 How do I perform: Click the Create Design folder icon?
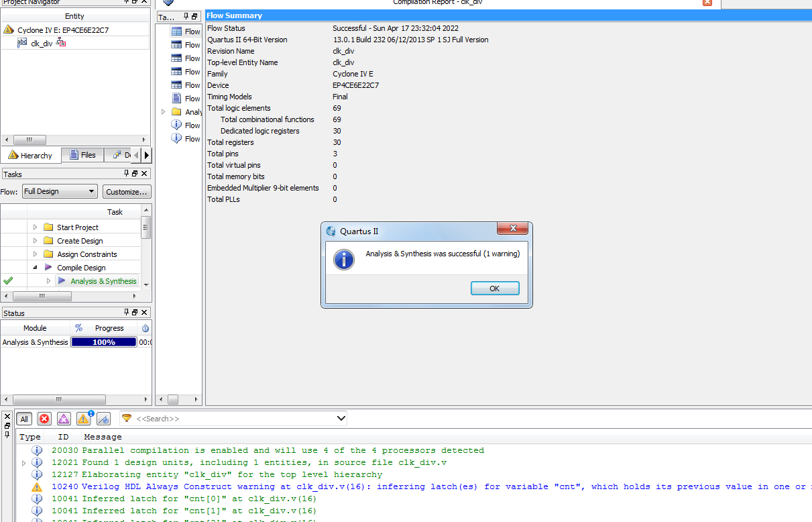pos(48,241)
